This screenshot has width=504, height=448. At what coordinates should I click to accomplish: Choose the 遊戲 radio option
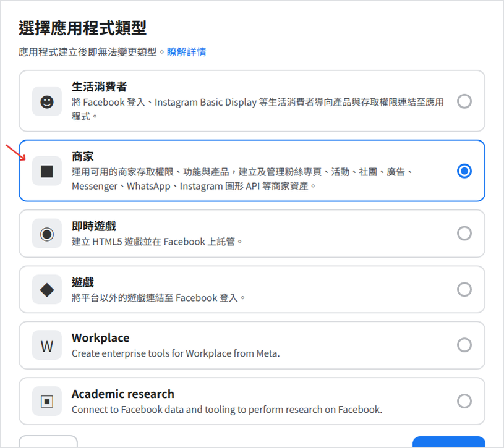pos(464,289)
